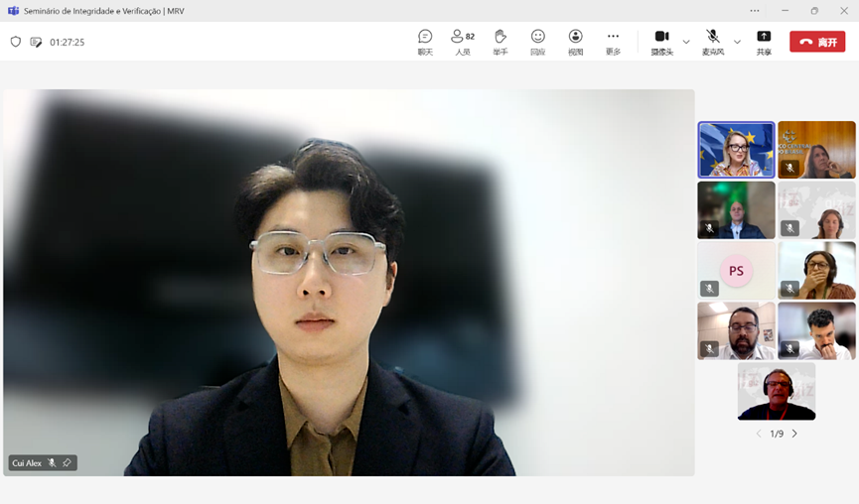This screenshot has height=504, width=859.
Task: Go to previous page of participants
Action: [x=759, y=434]
